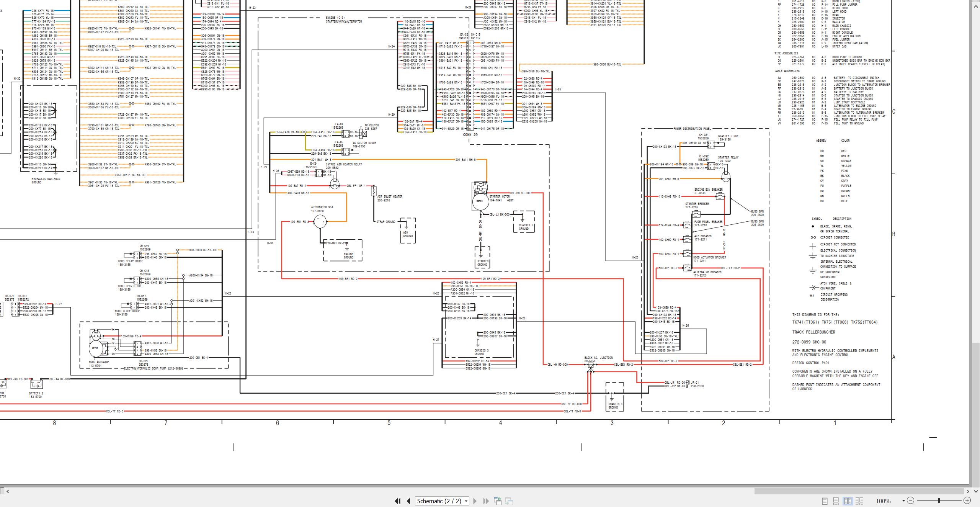Click the 'DESIGN CONTROL P401' text
This screenshot has height=507, width=980.
(x=811, y=363)
